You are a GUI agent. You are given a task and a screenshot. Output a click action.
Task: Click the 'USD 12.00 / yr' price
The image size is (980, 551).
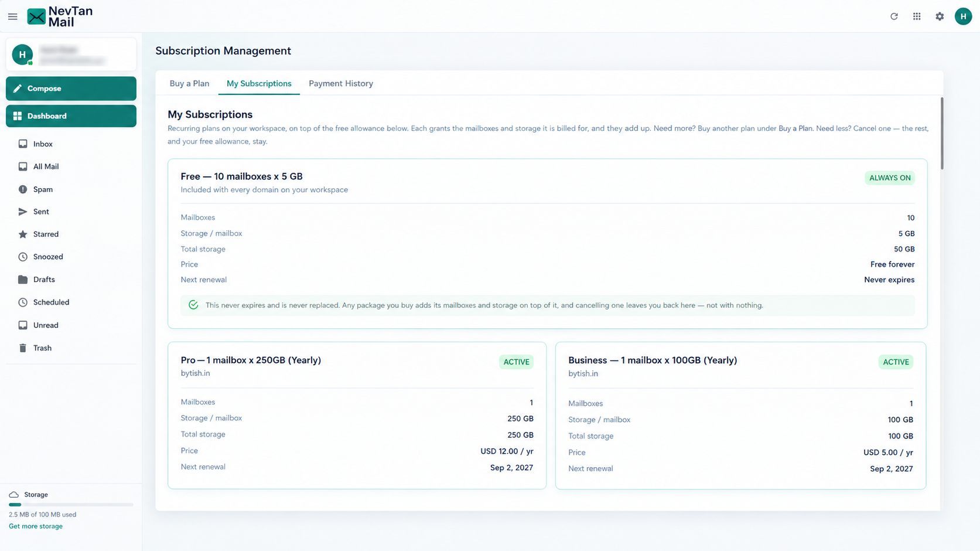[x=507, y=451]
